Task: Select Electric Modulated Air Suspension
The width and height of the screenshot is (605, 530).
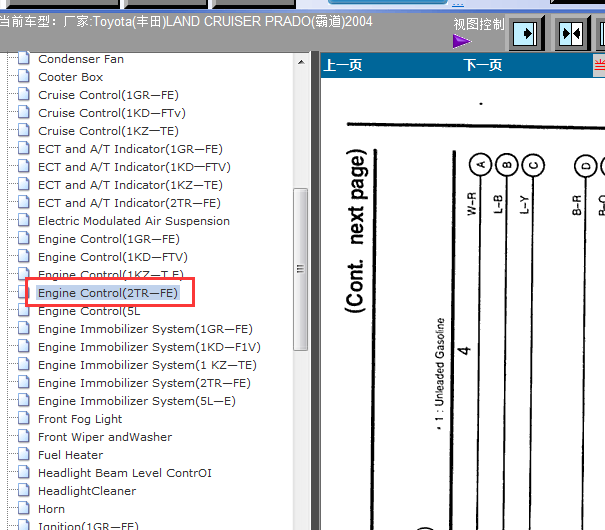Action: tap(134, 221)
